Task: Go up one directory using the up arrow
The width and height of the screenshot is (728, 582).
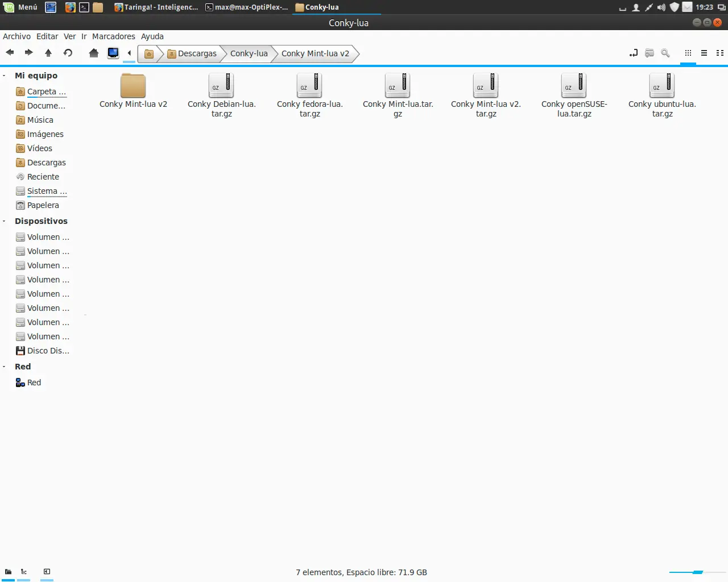Action: 48,53
